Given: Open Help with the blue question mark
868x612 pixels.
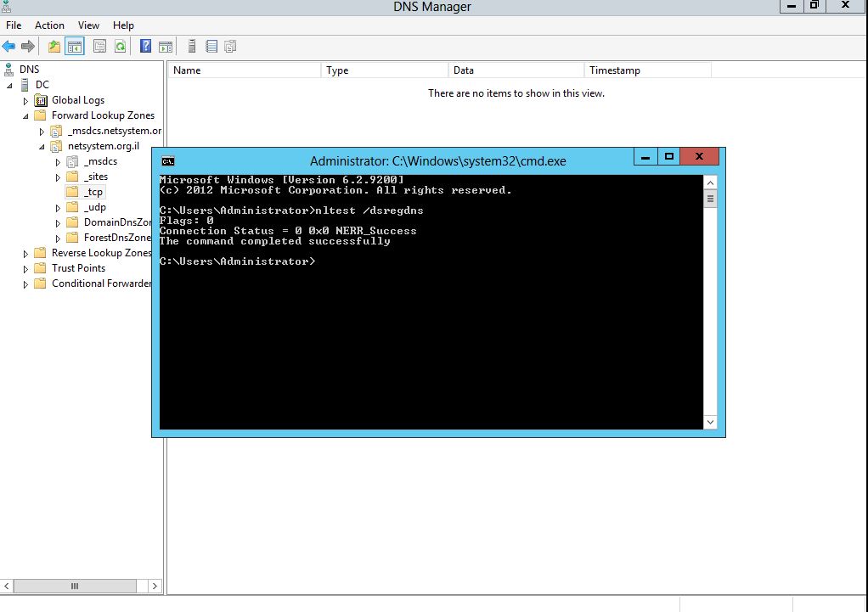Looking at the screenshot, I should (145, 47).
